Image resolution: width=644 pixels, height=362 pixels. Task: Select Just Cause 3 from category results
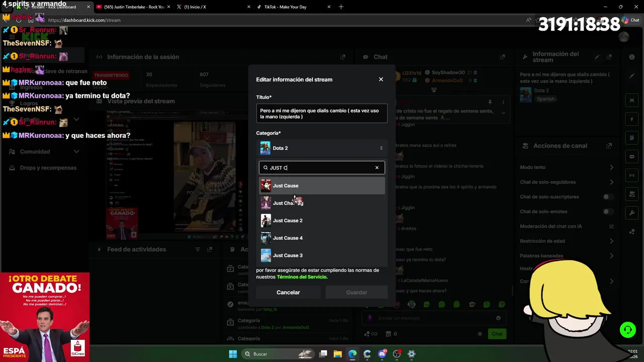pos(322,255)
